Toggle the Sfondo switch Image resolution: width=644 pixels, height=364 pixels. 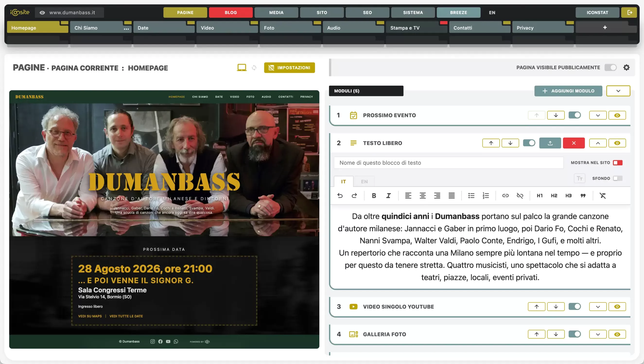point(618,178)
